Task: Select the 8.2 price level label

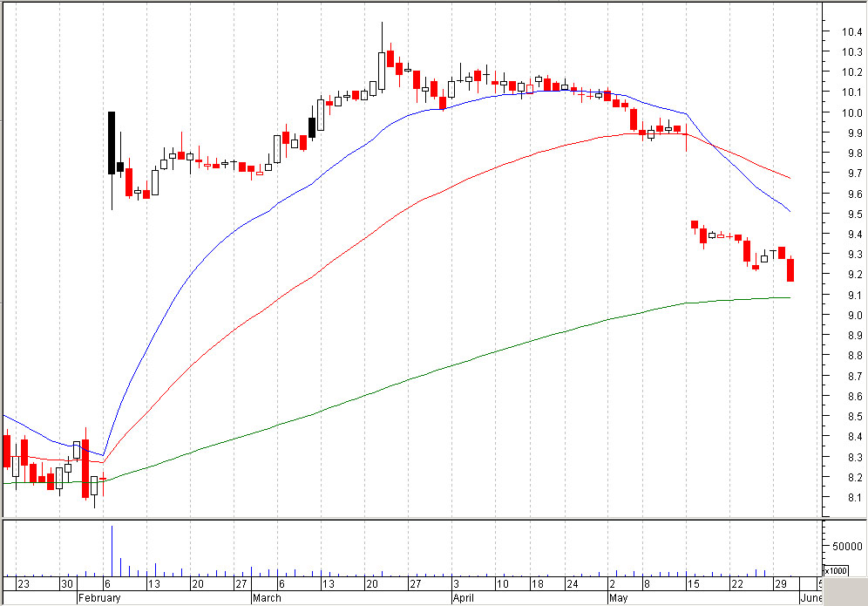Action: pos(855,478)
